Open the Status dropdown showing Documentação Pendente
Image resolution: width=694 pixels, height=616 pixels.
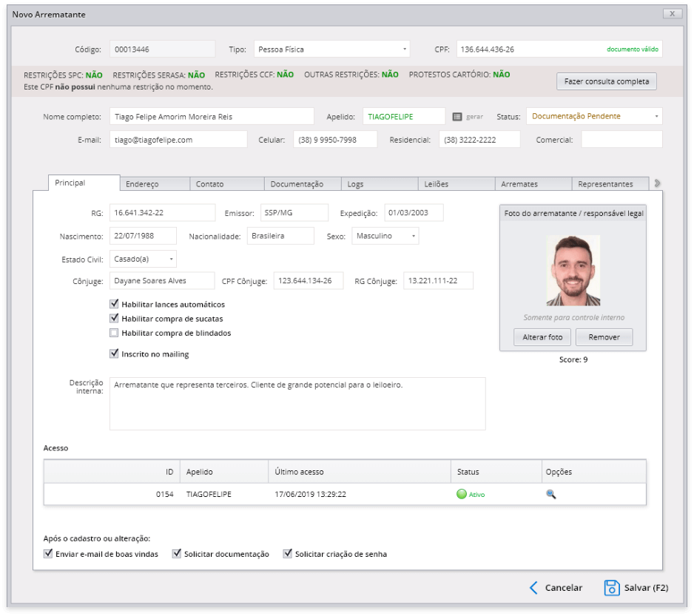coord(594,117)
